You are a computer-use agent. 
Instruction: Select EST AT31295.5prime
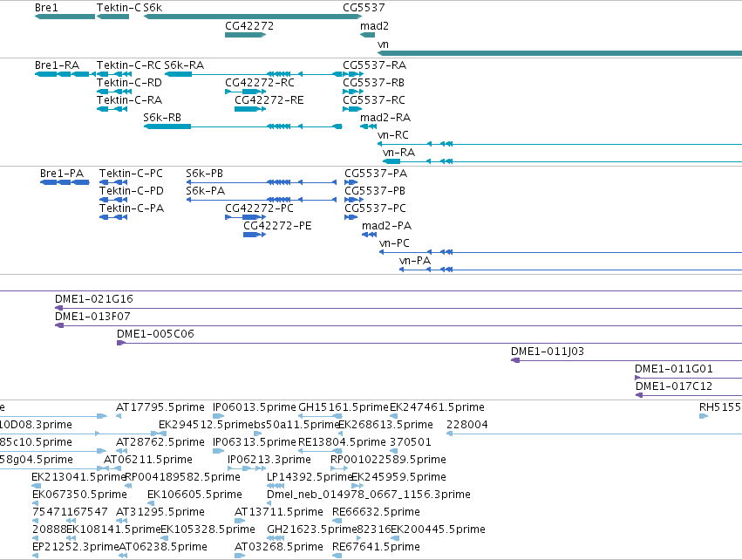point(121,521)
